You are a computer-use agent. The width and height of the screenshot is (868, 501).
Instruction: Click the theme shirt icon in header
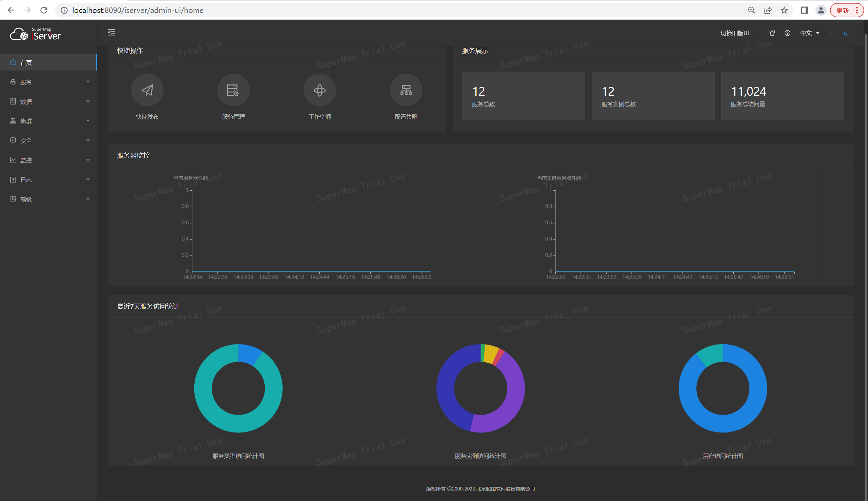[x=772, y=33]
